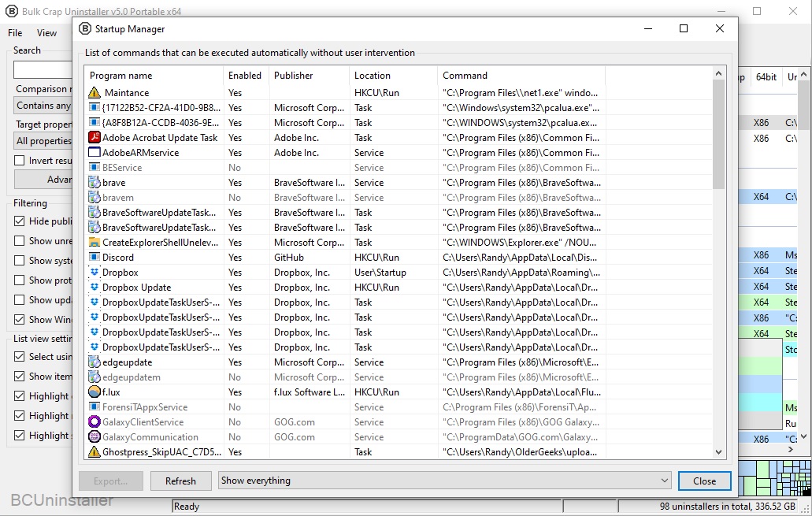Open the File menu

click(x=15, y=33)
